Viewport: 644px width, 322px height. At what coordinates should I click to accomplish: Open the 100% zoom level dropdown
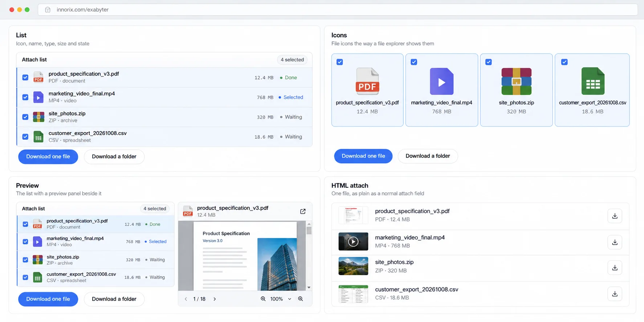[x=281, y=299]
